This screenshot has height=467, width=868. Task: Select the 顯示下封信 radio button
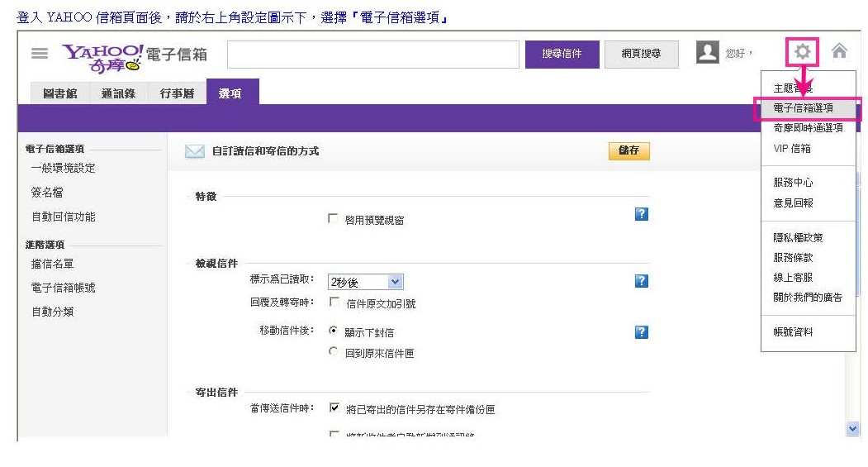coord(334,330)
